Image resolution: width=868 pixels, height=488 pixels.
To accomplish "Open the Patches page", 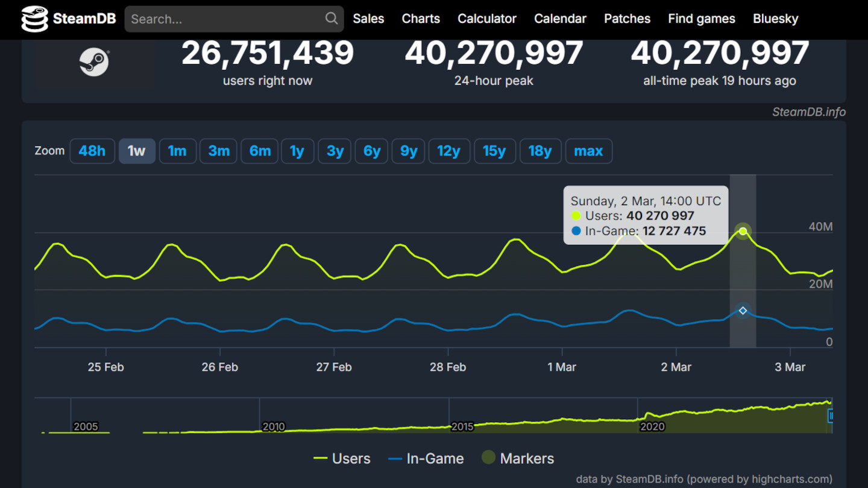I will click(627, 19).
